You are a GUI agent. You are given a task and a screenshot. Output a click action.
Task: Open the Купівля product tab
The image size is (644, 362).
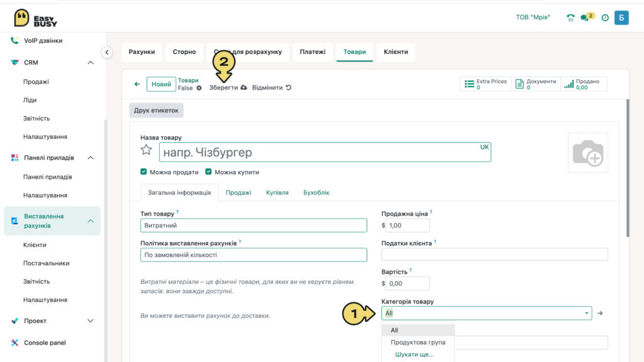coord(277,192)
